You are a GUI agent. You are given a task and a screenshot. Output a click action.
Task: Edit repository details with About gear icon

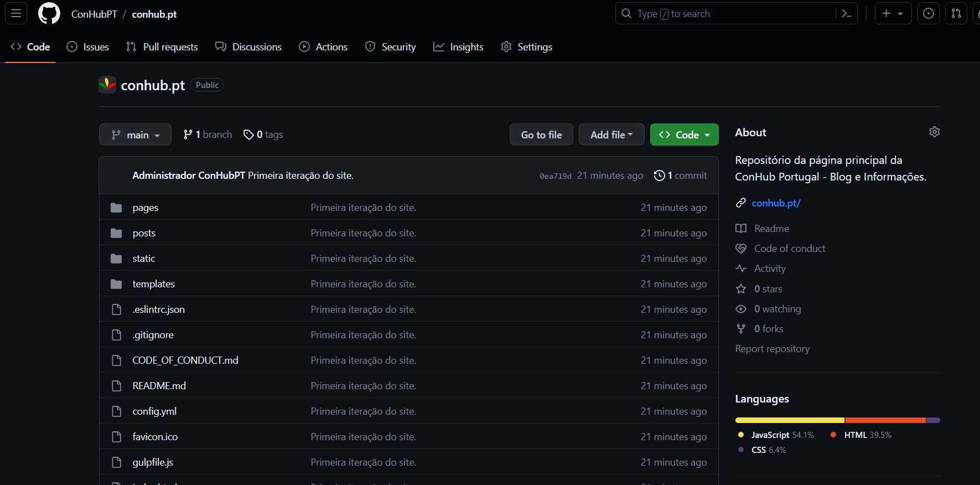tap(935, 132)
